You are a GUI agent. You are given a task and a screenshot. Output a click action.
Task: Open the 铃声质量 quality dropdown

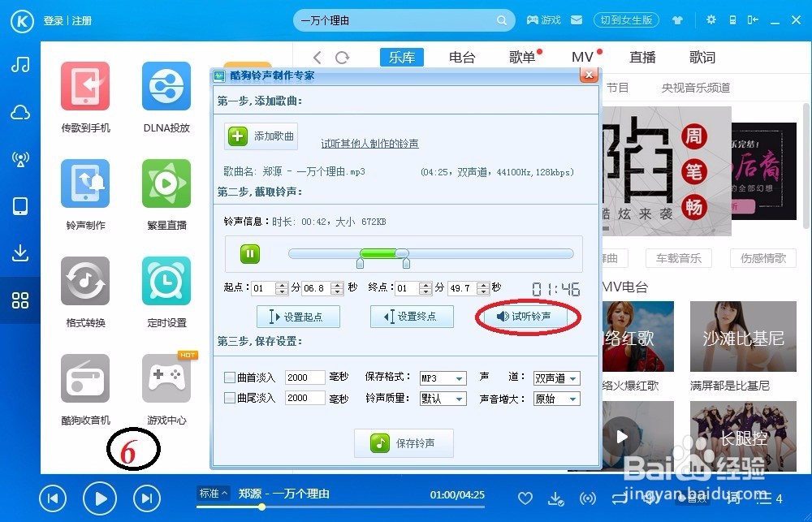tap(443, 399)
